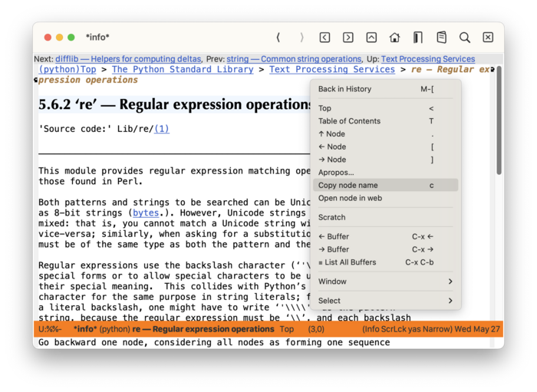Image resolution: width=537 pixels, height=392 pixels.
Task: Expand the Select submenu
Action: (x=386, y=301)
